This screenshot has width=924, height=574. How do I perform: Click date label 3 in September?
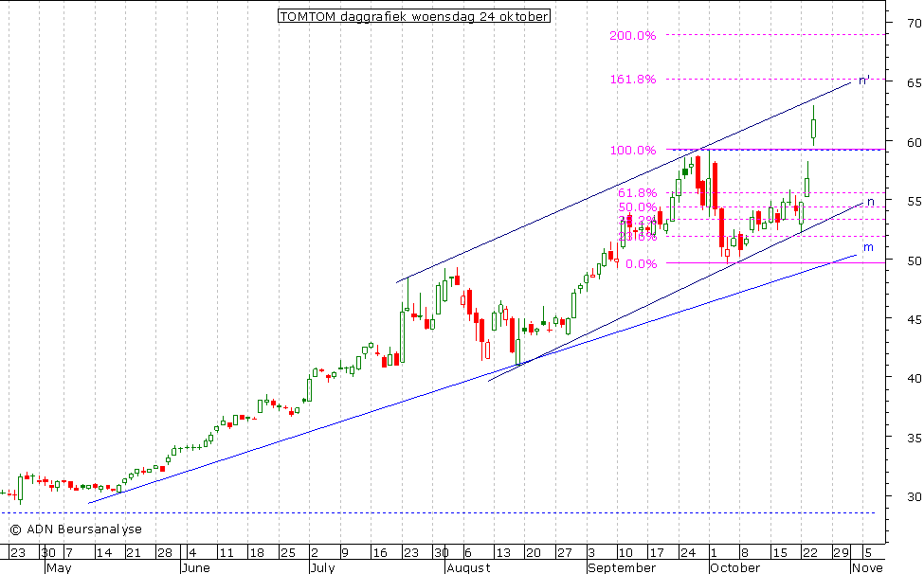(x=591, y=553)
